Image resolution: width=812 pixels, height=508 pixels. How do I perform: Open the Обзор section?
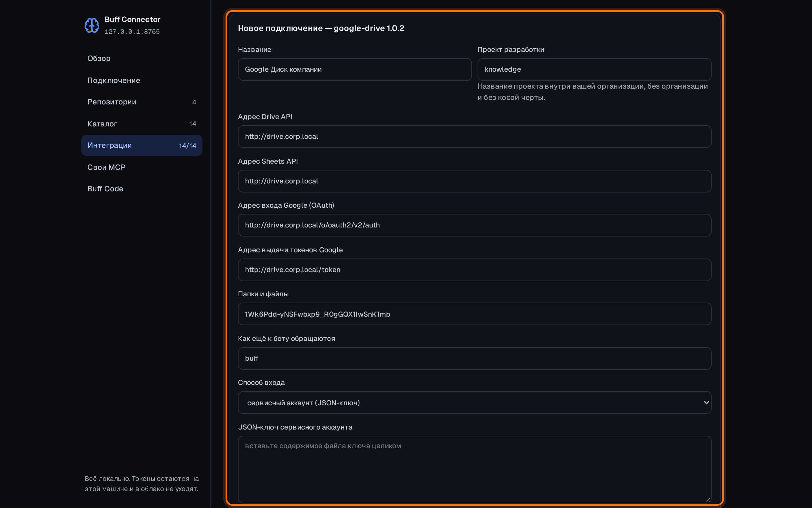pyautogui.click(x=142, y=58)
